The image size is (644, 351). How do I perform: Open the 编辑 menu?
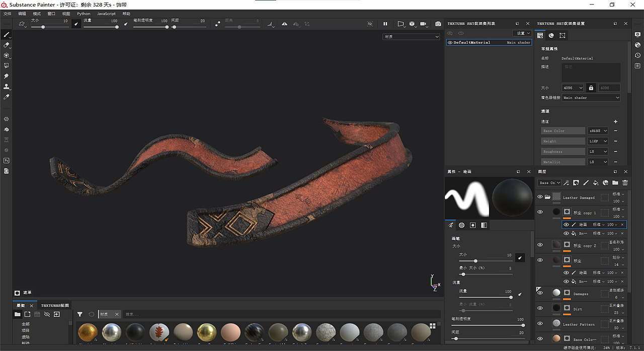22,14
